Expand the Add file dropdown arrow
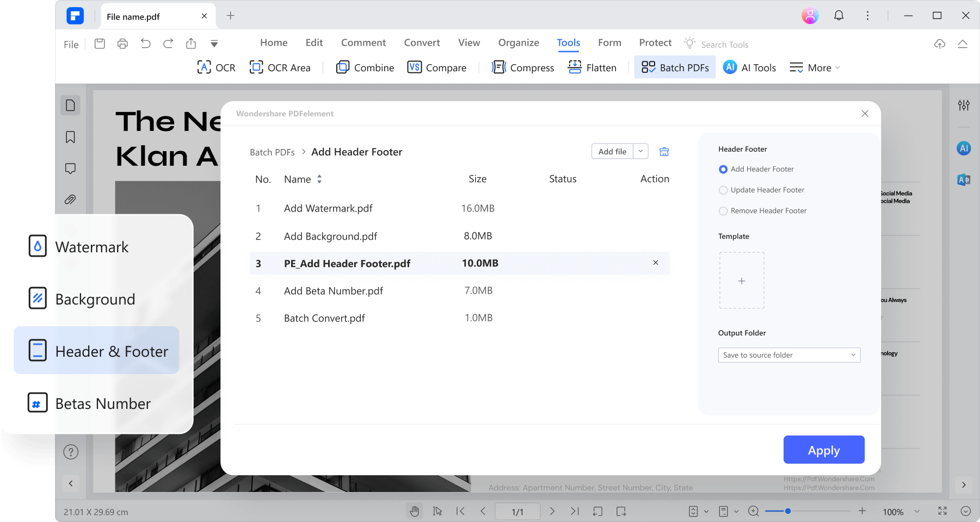Viewport: 980px width, 522px height. tap(641, 152)
